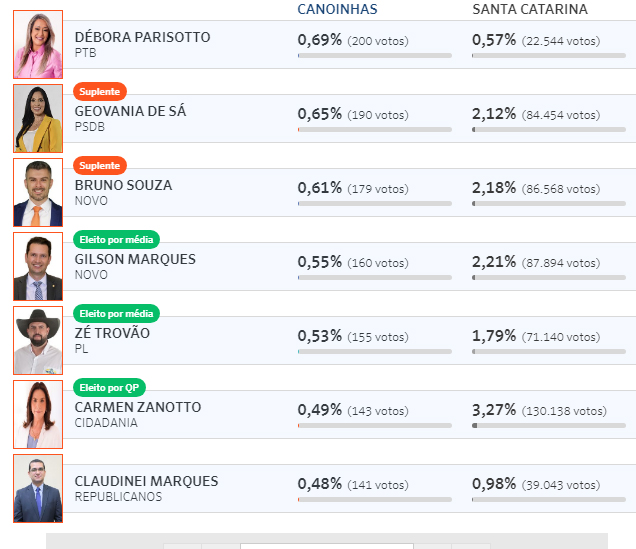The height and width of the screenshot is (549, 636).
Task: Open Geovania de Sá's candidate photo
Action: [x=38, y=118]
